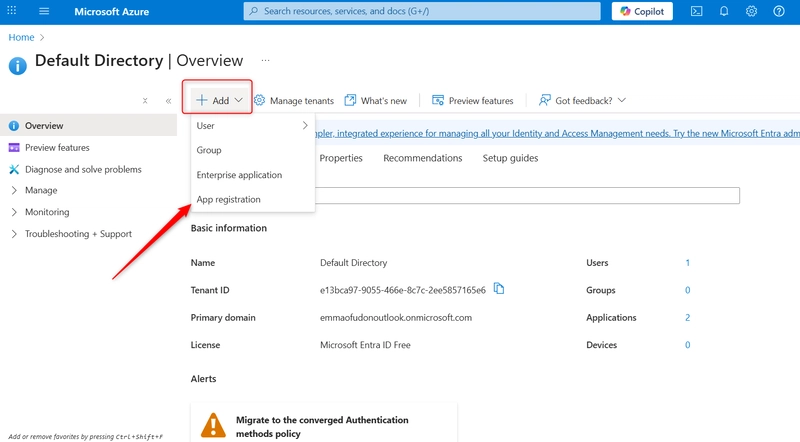Open the help question mark icon

click(779, 11)
